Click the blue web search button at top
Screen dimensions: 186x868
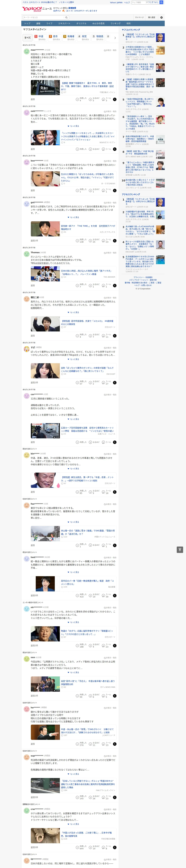tap(161, 2)
